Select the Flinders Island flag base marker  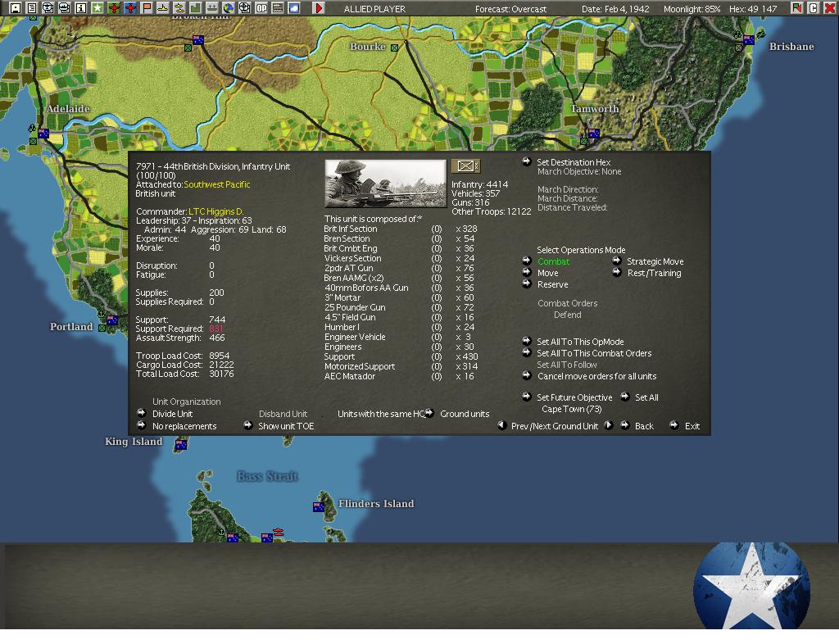click(319, 507)
